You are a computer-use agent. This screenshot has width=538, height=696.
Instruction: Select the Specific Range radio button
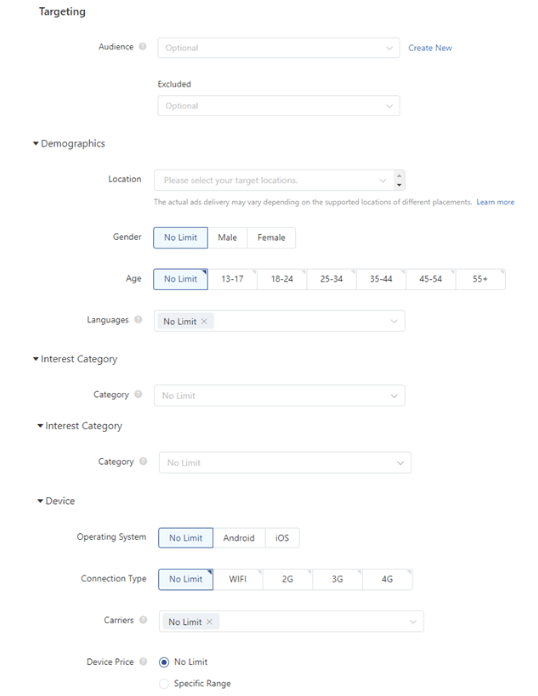point(164,684)
